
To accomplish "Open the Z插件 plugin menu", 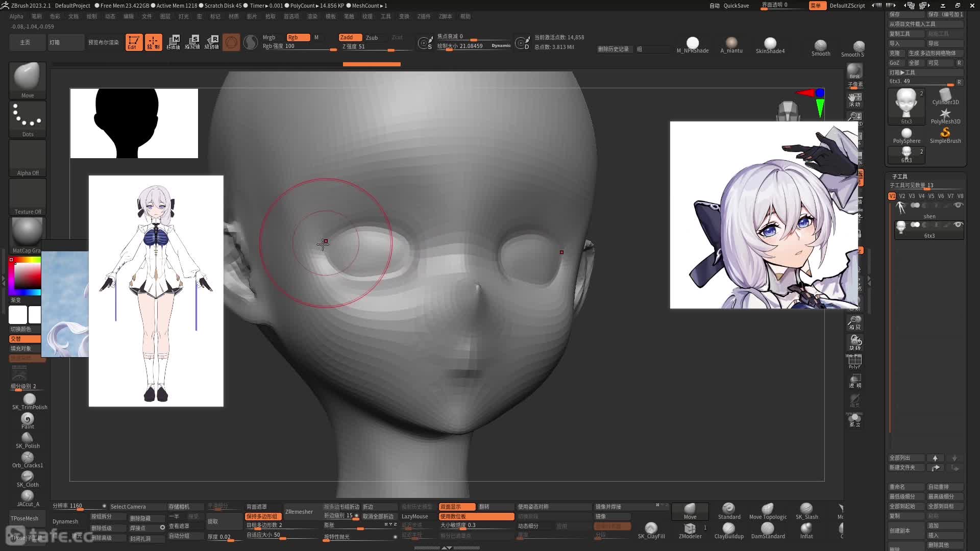I will coord(424,16).
